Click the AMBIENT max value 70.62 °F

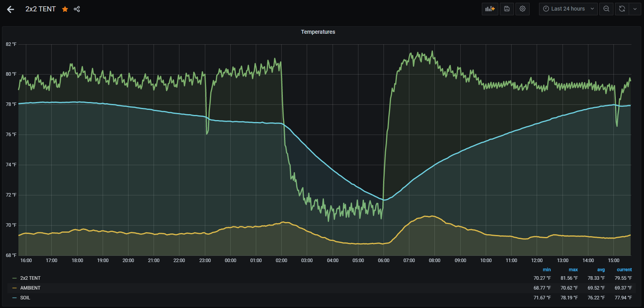coord(569,288)
